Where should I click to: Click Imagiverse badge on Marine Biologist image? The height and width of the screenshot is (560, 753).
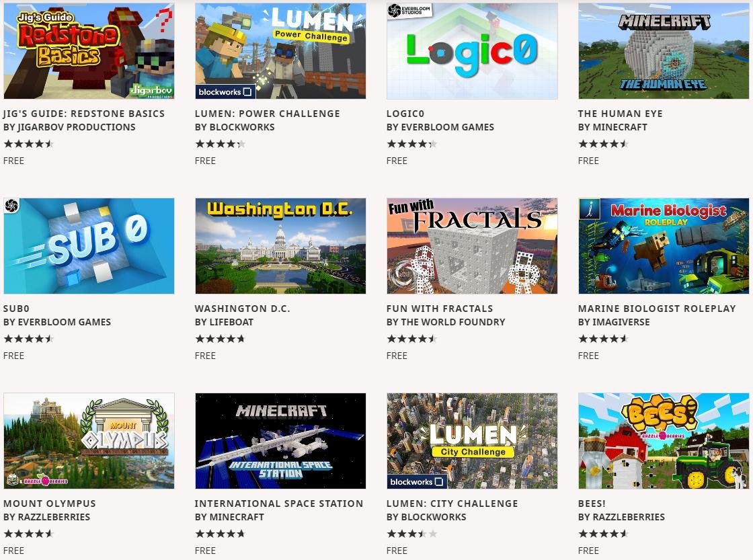590,209
